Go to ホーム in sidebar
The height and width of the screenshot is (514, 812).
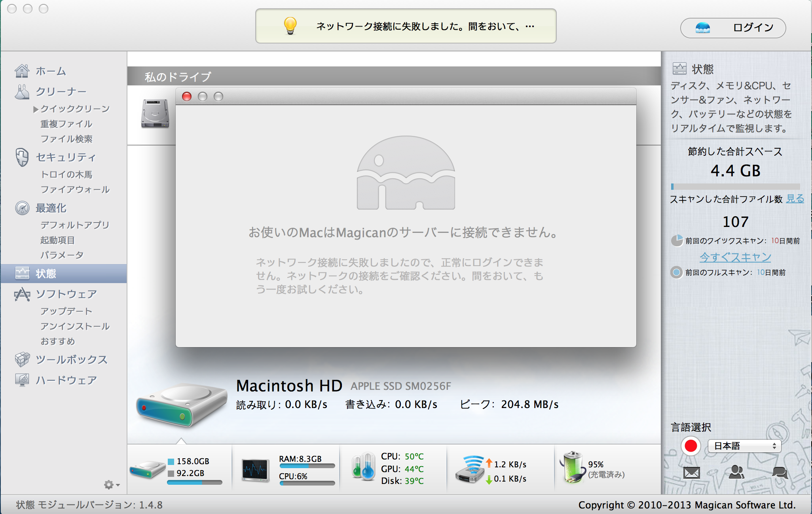click(51, 71)
